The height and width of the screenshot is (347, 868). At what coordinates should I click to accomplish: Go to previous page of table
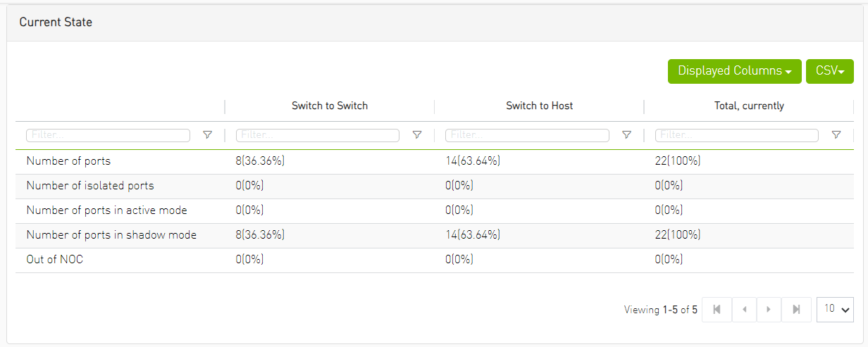[744, 309]
